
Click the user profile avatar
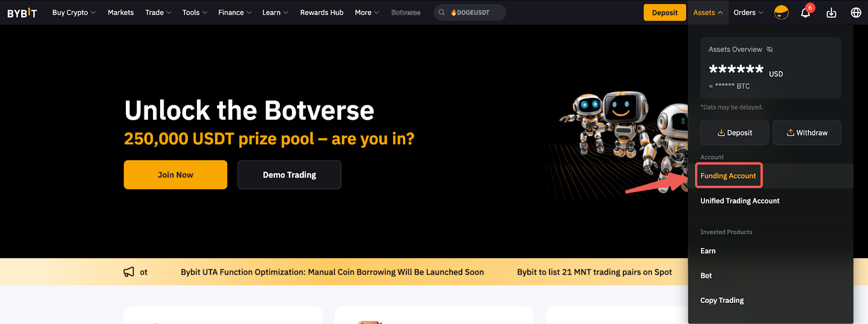(x=781, y=12)
